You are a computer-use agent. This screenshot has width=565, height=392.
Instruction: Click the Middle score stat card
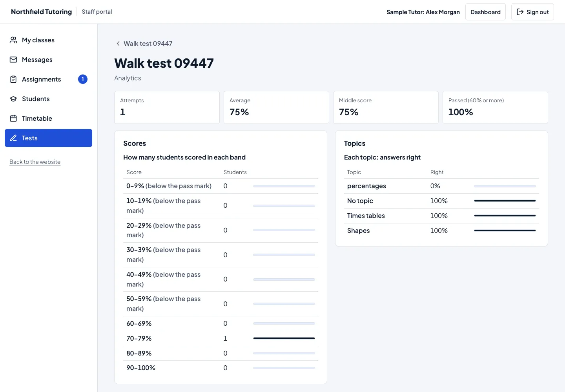pos(386,107)
